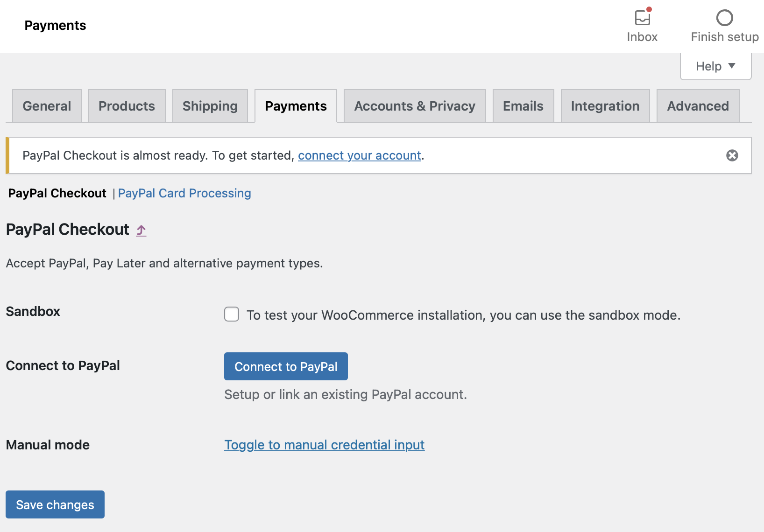Click the PayPal Checkout breadcrumb label
764x532 pixels.
pyautogui.click(x=57, y=193)
